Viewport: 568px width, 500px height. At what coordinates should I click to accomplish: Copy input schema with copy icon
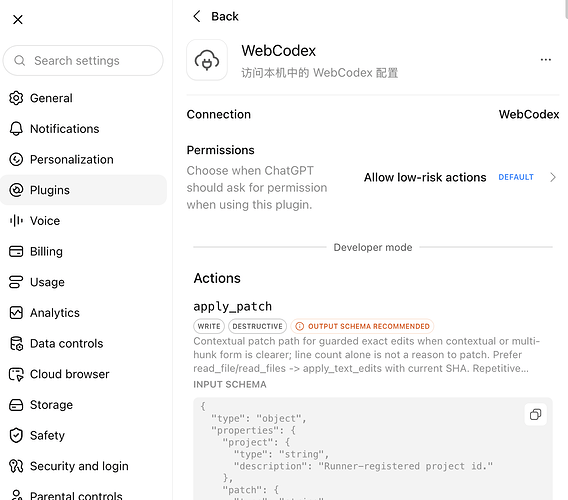pos(535,414)
